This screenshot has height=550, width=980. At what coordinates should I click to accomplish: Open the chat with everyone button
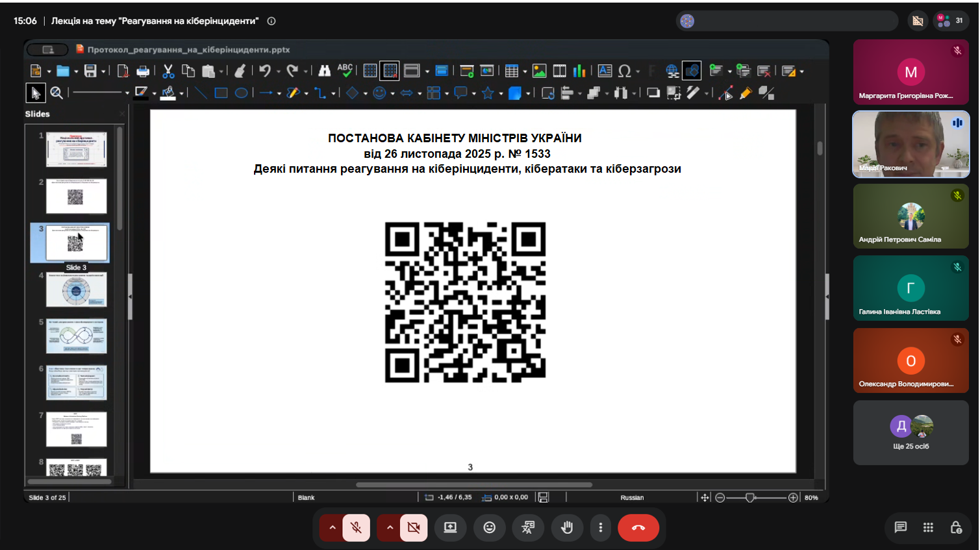900,527
